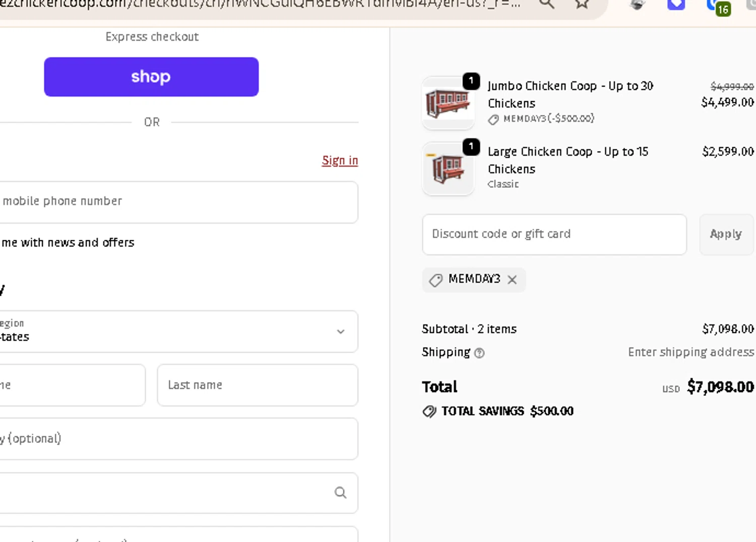Pay with the Shop express checkout button
Screen dimensions: 756x542
[151, 77]
